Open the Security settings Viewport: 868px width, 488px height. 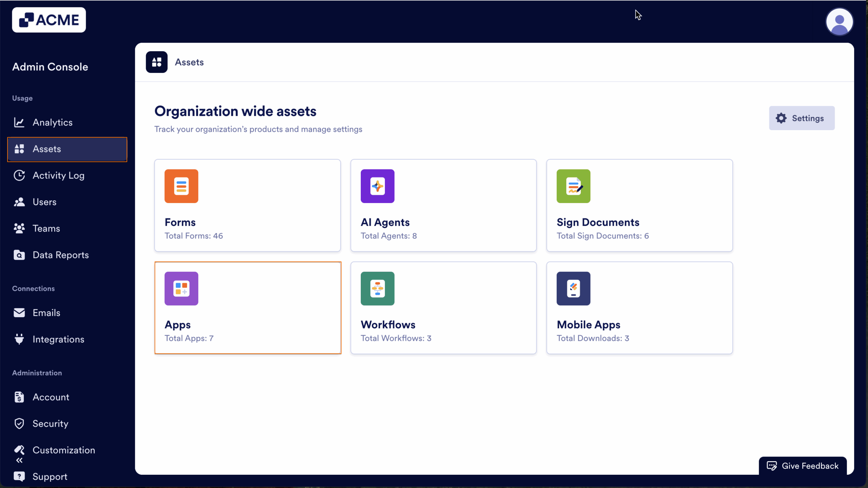tap(51, 423)
